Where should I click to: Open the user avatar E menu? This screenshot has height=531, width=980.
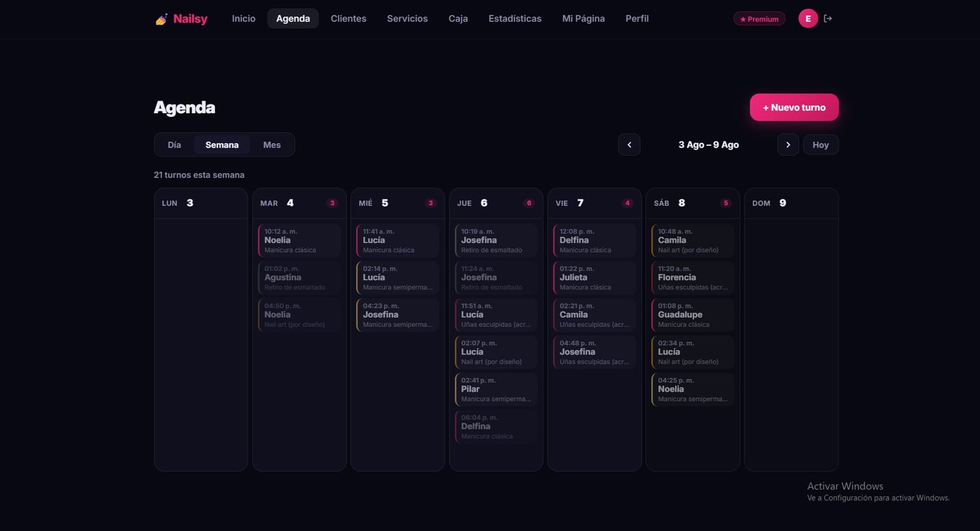808,19
